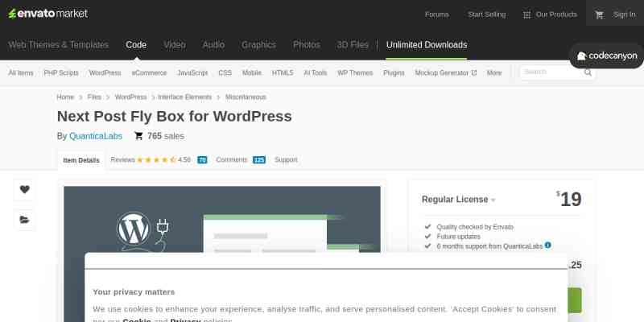Open All Items category
Image resolution: width=644 pixels, height=322 pixels.
[x=21, y=72]
